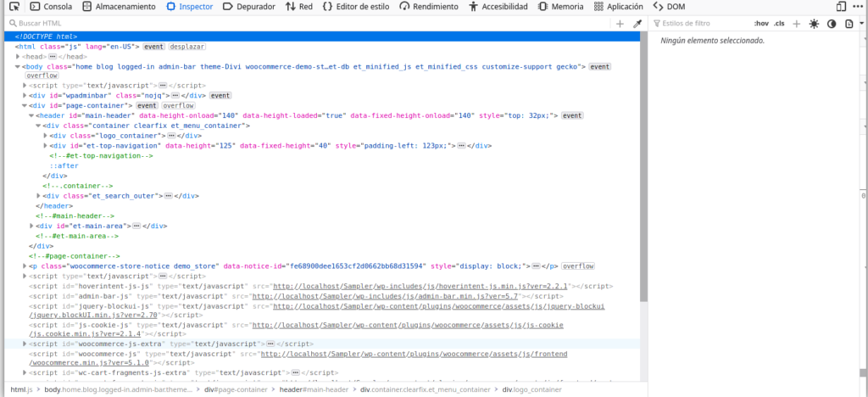This screenshot has height=397, width=868.
Task: Toggle :hov pseudo-class panel
Action: (762, 23)
